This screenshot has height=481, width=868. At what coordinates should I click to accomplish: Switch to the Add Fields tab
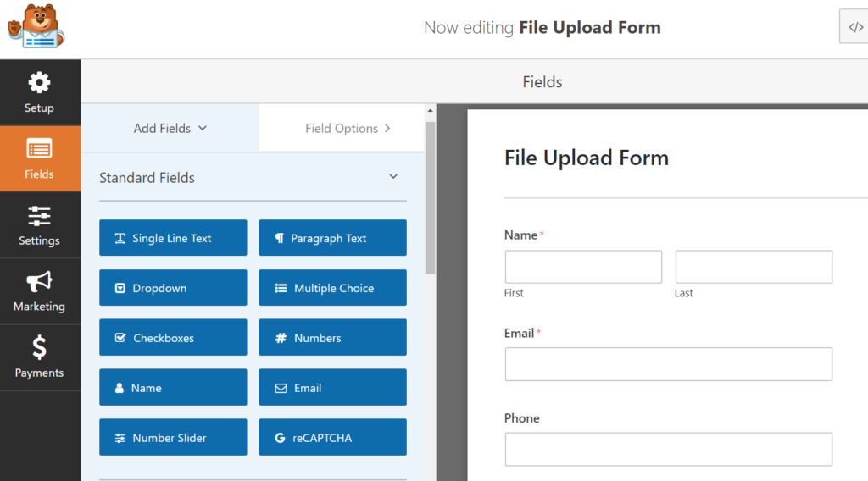[170, 129]
